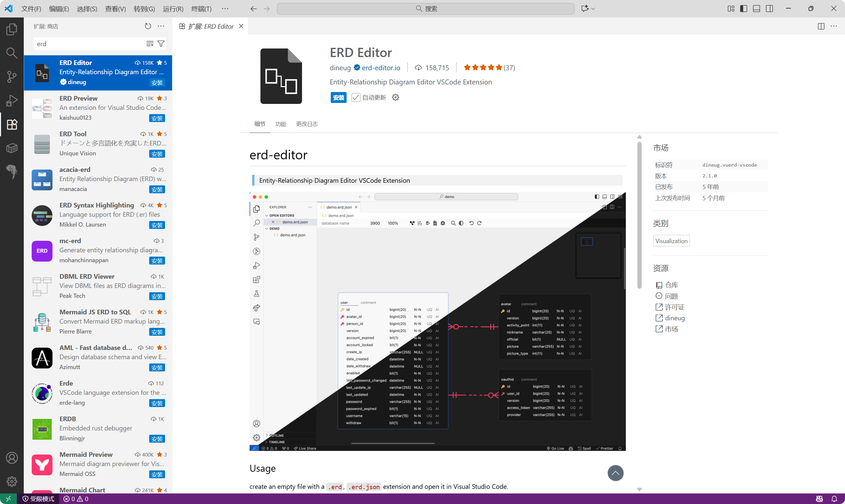845x504 pixels.
Task: Open extensions view more actions menu
Action: [161, 26]
